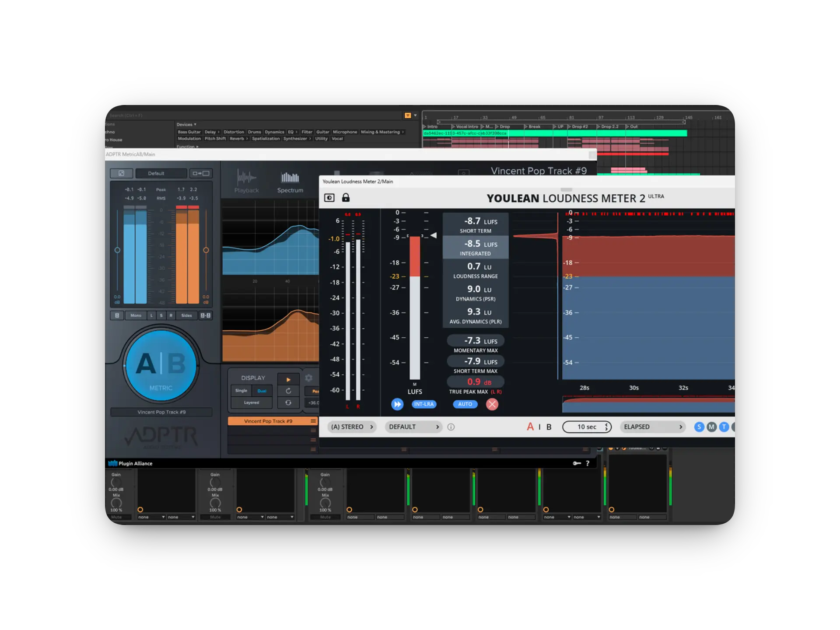
Task: Click the filter icon left of Mono
Action: [117, 315]
